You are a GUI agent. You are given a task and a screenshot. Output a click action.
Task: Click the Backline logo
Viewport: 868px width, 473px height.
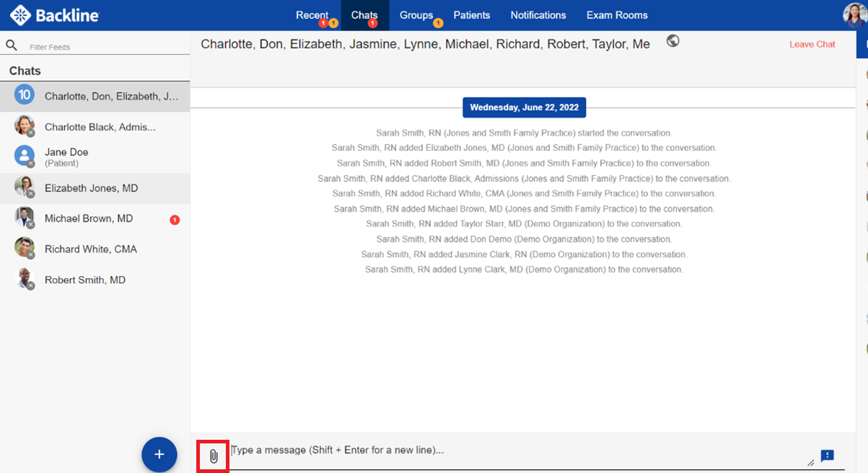[x=55, y=15]
